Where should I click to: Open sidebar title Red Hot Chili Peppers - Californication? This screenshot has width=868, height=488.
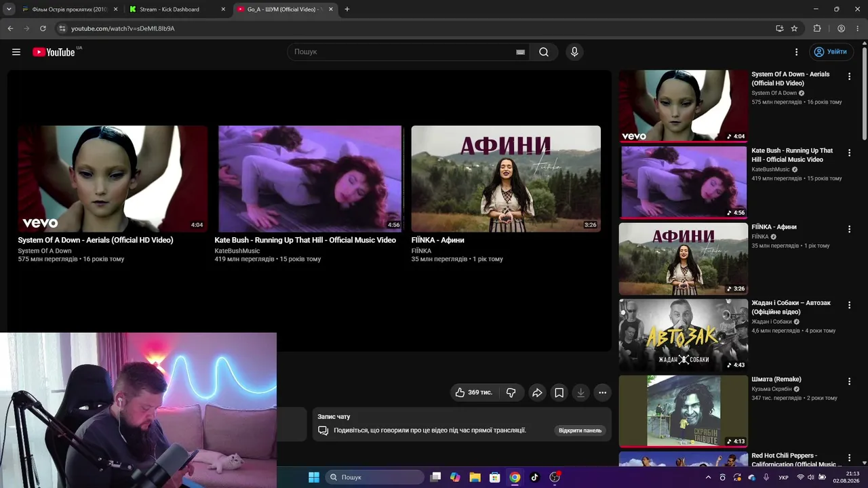pyautogui.click(x=795, y=460)
